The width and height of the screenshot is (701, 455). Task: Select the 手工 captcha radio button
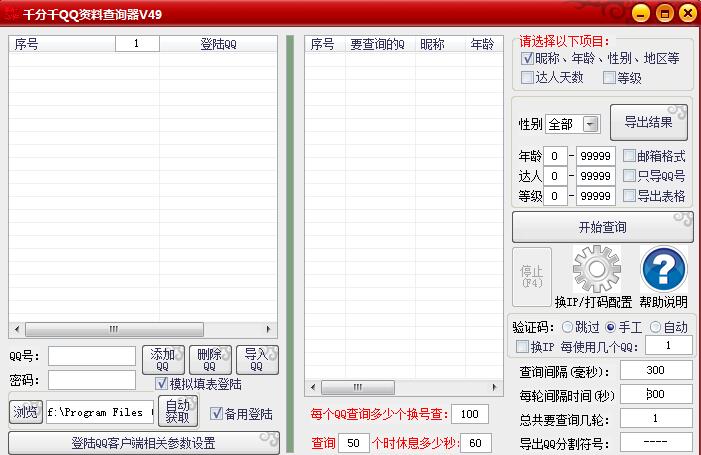click(x=611, y=327)
